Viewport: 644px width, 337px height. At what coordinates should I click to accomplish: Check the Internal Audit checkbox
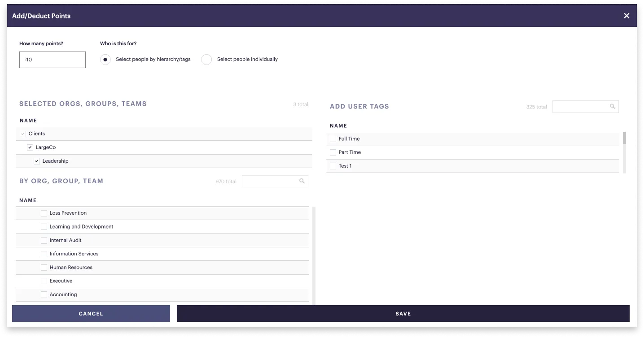pos(44,240)
